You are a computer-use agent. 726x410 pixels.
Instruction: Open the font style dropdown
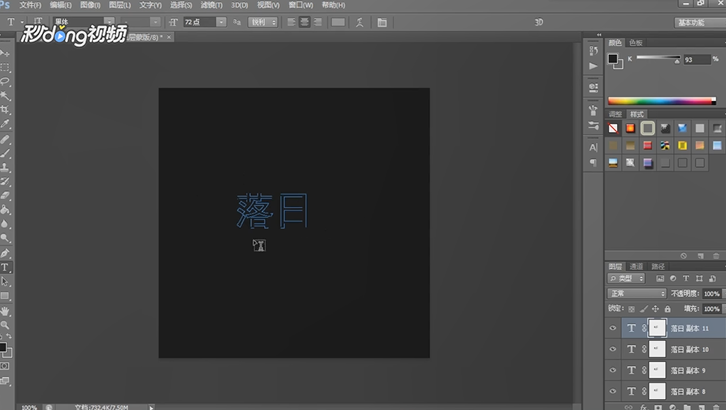point(141,22)
